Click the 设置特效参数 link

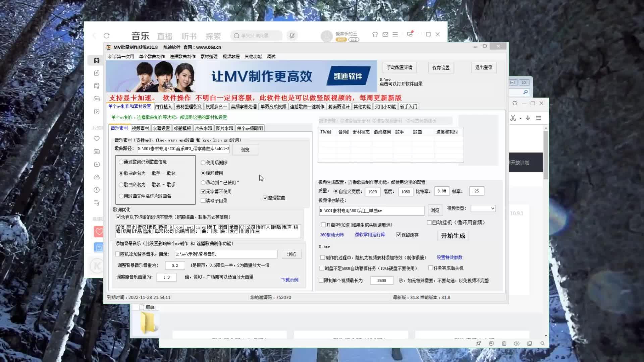coord(449,257)
